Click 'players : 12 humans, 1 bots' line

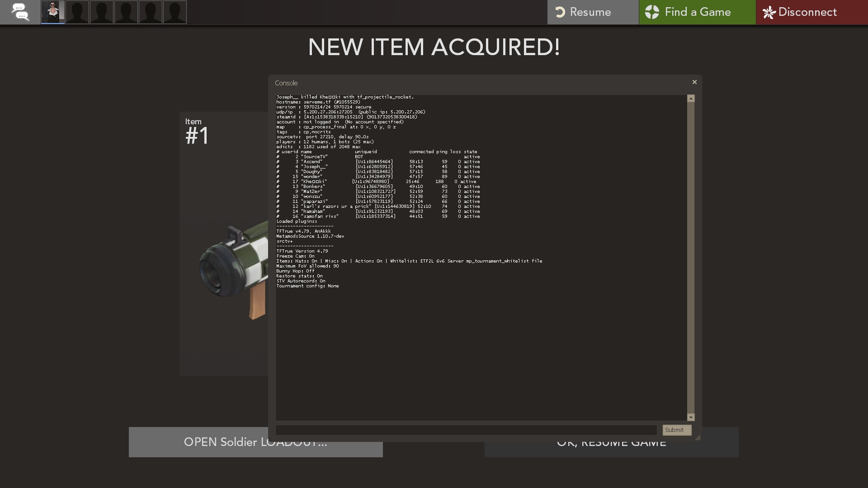(325, 142)
